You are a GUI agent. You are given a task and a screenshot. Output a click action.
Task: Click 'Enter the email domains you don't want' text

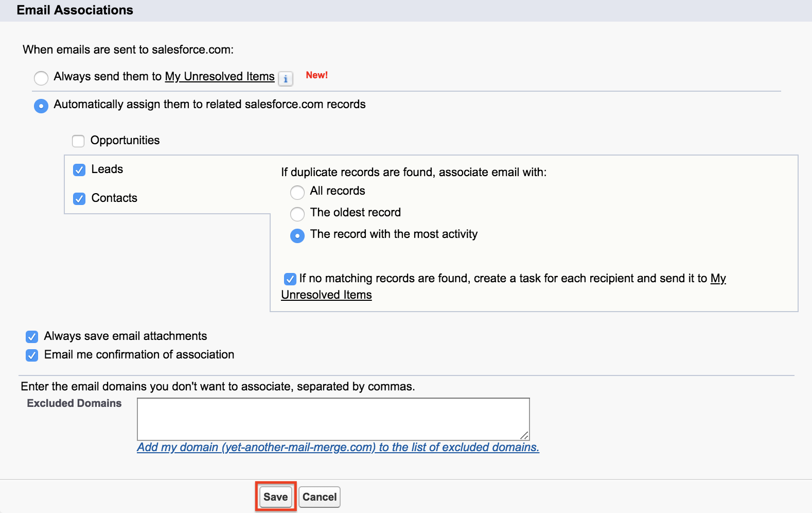218,386
